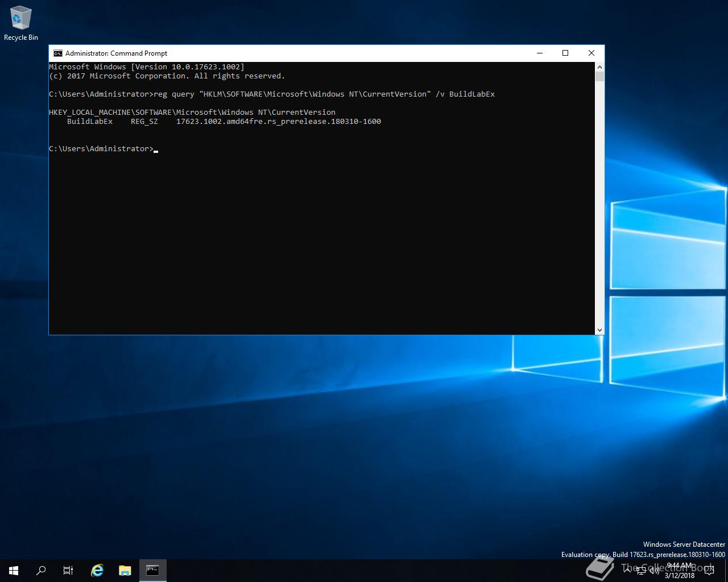Image resolution: width=728 pixels, height=582 pixels.
Task: Click the console scrollbar down arrow
Action: coord(599,330)
